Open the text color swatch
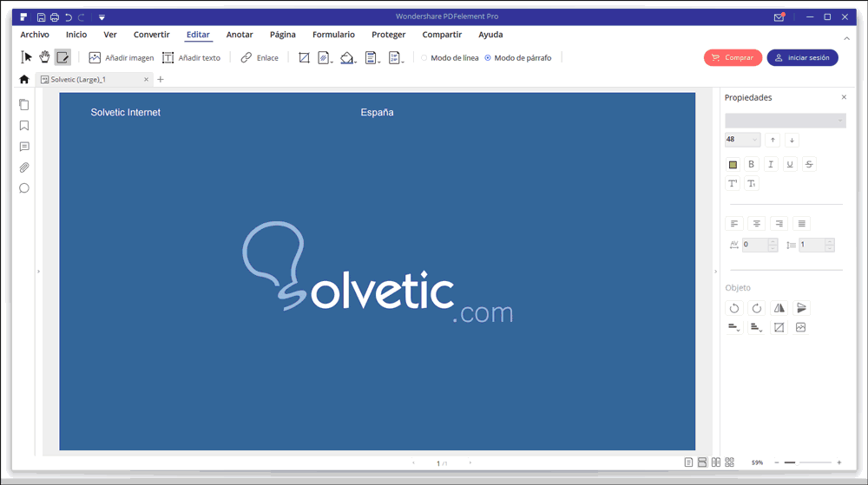Viewport: 868px width, 485px height. pyautogui.click(x=733, y=164)
